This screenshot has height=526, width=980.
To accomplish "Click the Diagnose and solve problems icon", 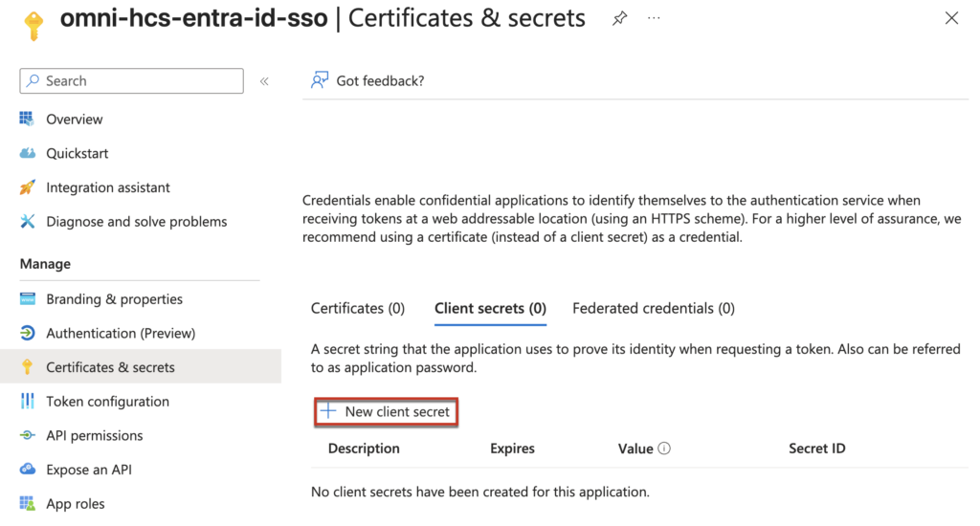I will tap(27, 222).
